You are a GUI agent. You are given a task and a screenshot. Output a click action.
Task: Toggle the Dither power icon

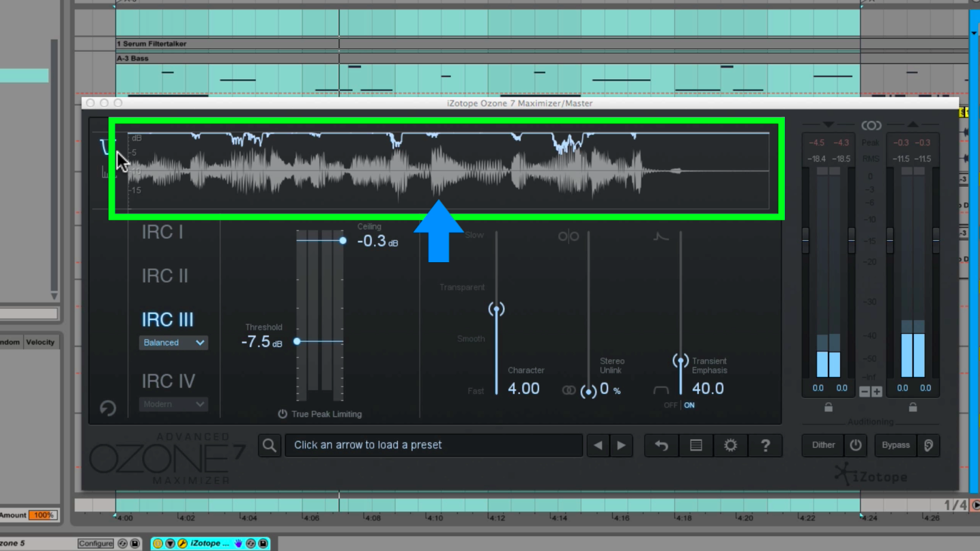(856, 445)
